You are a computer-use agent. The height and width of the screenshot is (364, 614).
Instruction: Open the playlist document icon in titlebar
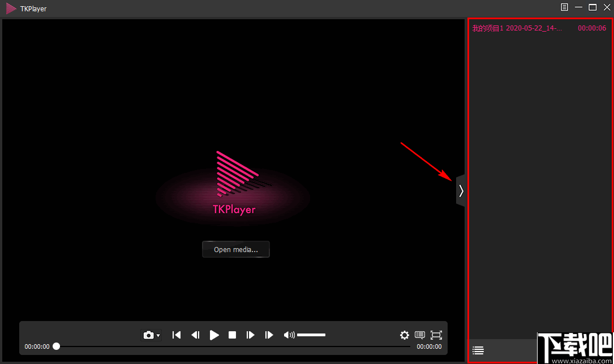pos(564,7)
